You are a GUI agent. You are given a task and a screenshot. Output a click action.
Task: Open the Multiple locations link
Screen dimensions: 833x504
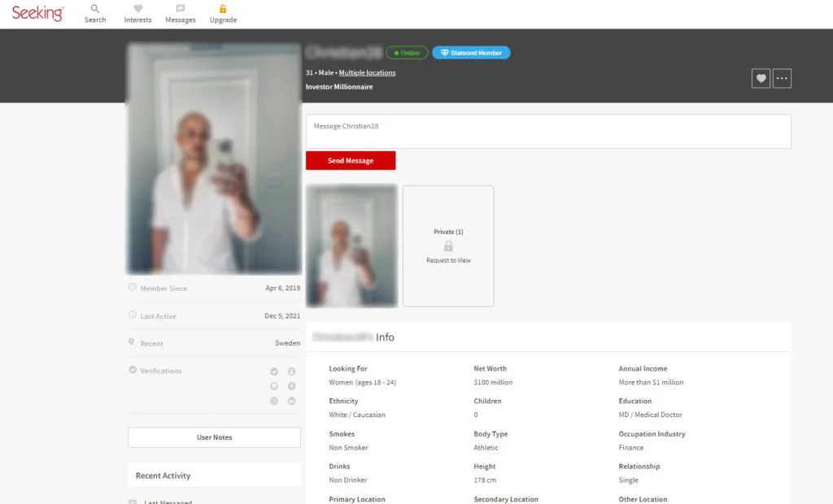[x=367, y=73]
